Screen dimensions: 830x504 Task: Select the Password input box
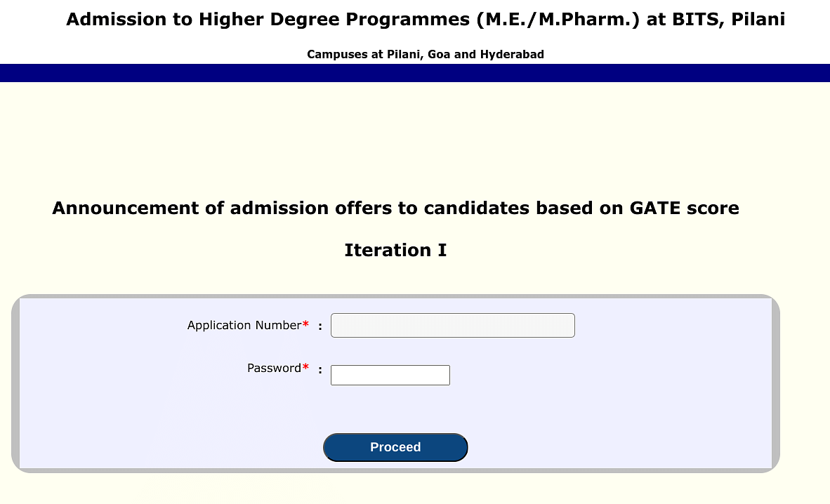click(x=390, y=375)
